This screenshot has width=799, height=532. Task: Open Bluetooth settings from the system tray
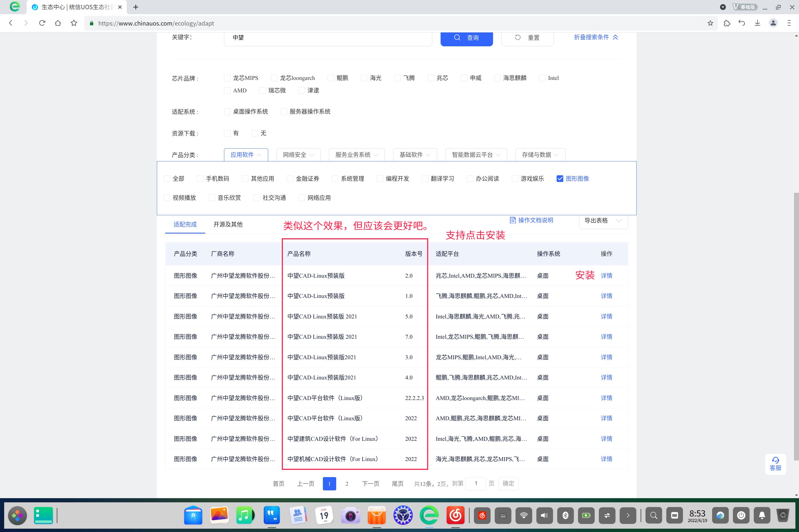pos(565,515)
